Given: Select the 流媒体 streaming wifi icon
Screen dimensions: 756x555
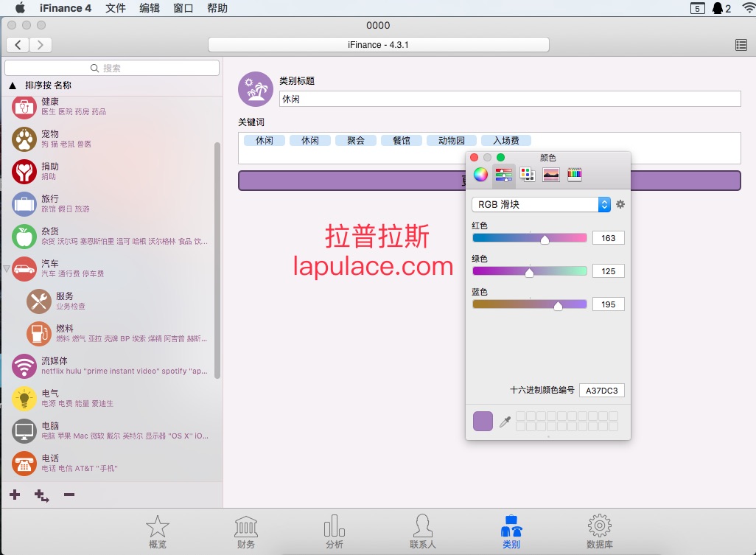Looking at the screenshot, I should pyautogui.click(x=24, y=366).
